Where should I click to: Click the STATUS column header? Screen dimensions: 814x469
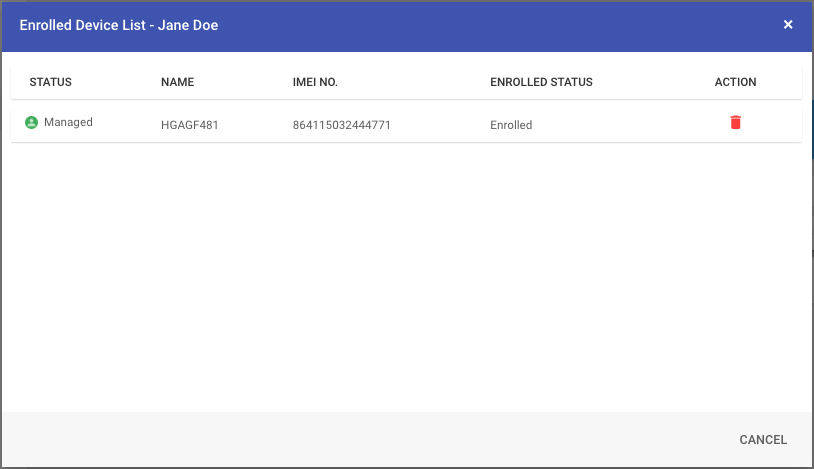[50, 82]
